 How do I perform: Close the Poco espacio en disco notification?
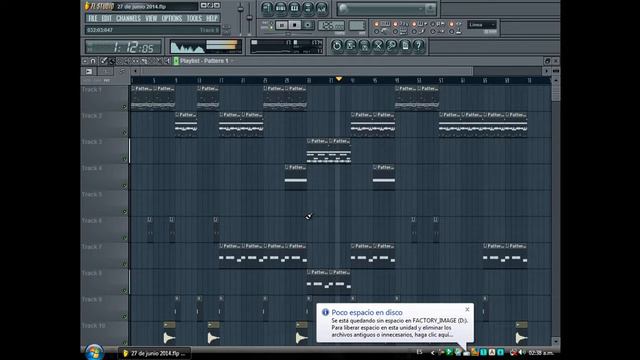[467, 309]
